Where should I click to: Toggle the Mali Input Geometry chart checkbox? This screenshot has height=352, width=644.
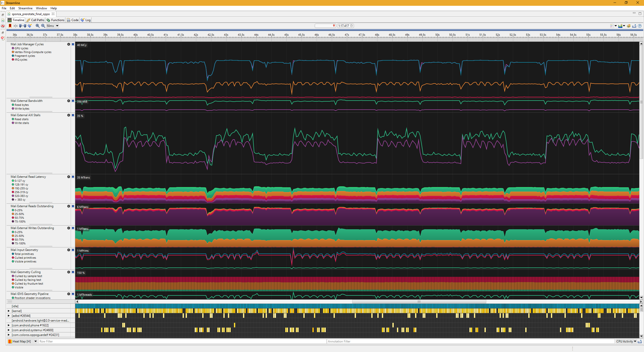point(73,250)
